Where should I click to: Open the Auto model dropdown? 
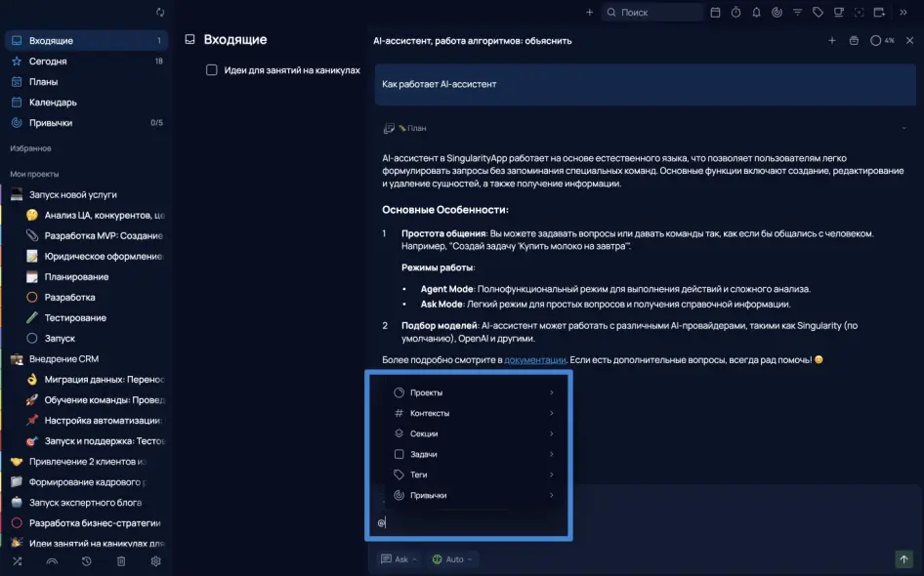pos(452,559)
